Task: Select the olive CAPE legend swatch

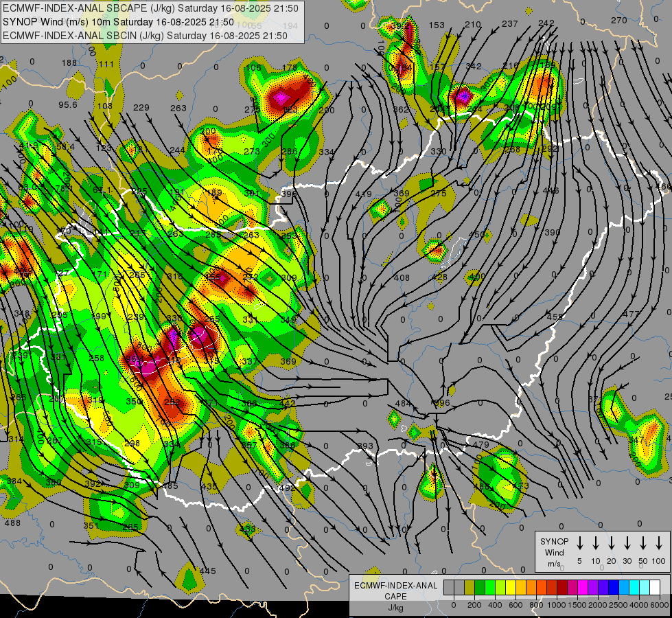Action: tap(470, 587)
